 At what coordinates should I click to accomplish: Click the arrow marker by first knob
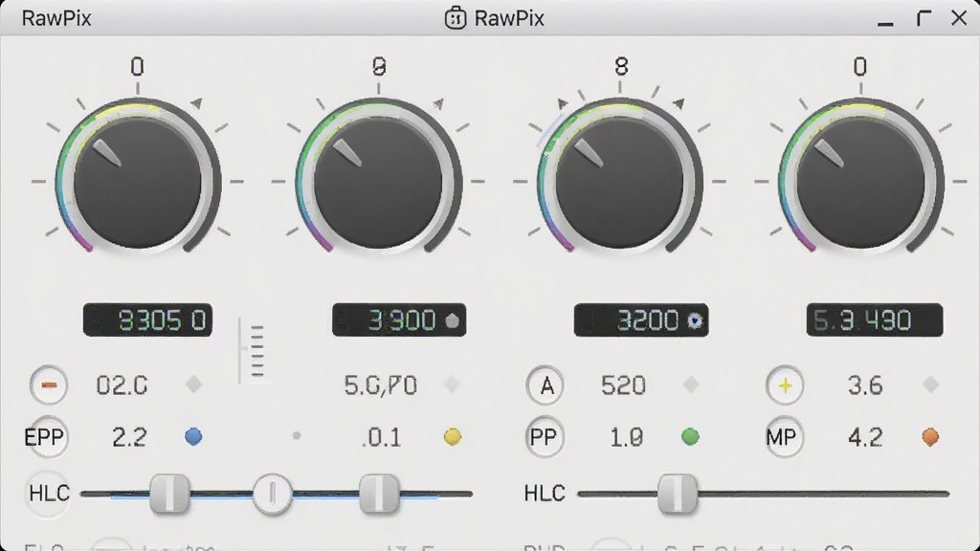point(197,102)
